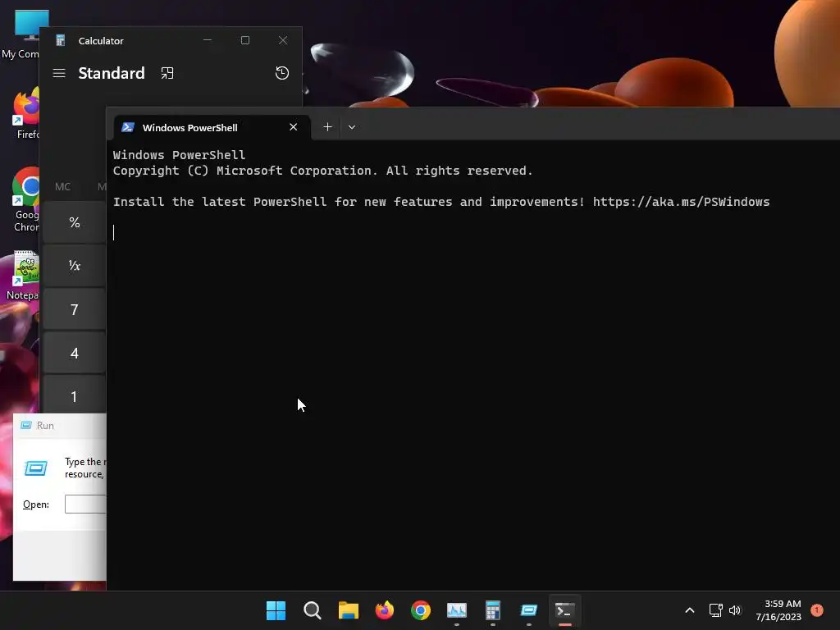Screen dimensions: 840x630
Task: Open a new terminal tab with plus
Action: 327,127
